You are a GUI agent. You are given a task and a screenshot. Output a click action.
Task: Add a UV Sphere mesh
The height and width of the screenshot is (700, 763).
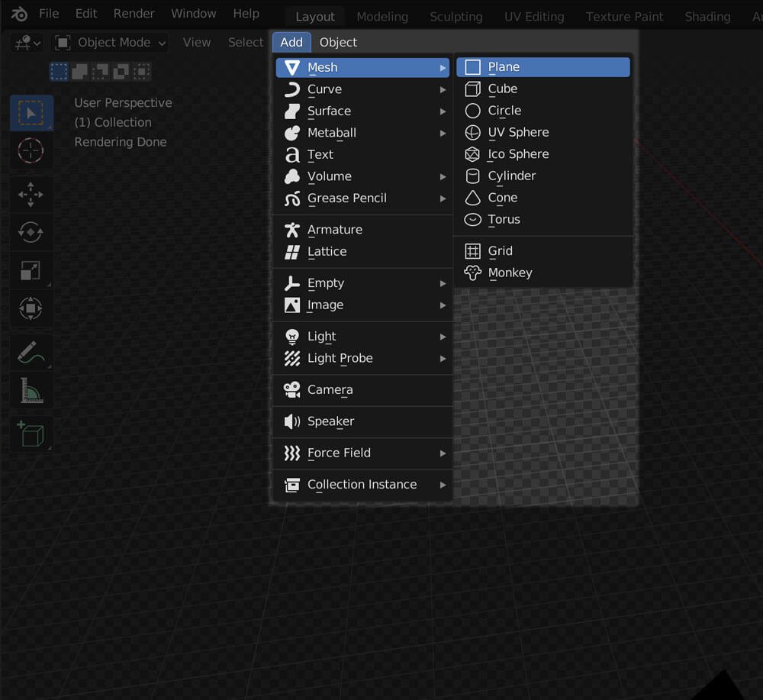(518, 132)
